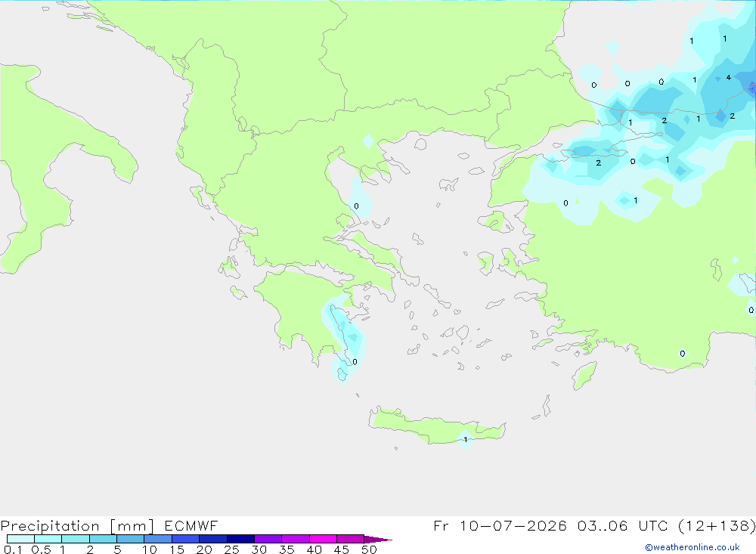Click the '0' value on southern Peloponnese coast
Viewport: 756px width, 554px height.
pos(355,362)
